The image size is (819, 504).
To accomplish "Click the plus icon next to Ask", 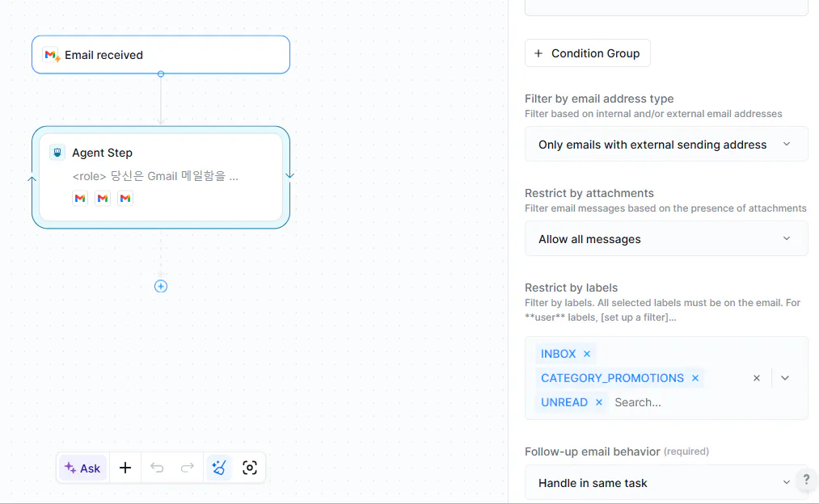I will pos(125,468).
